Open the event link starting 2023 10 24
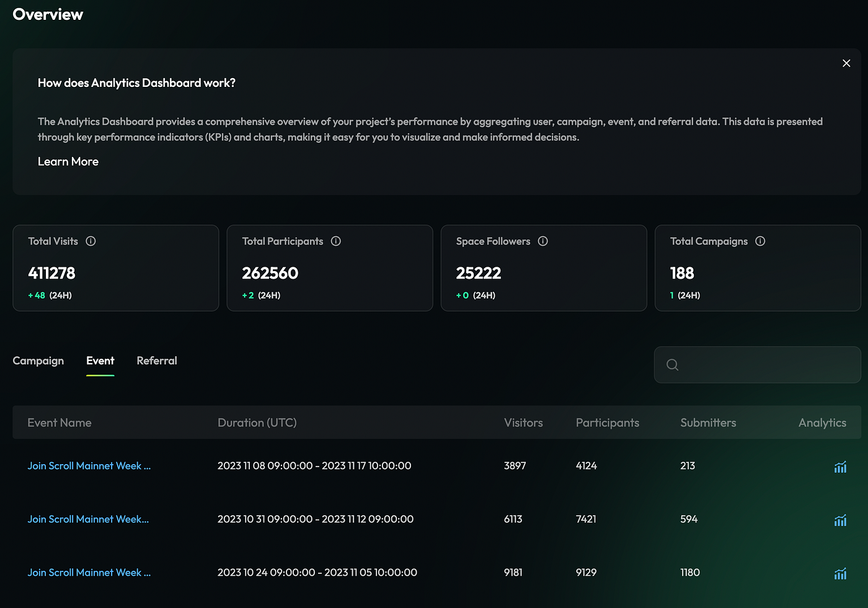The width and height of the screenshot is (868, 608). (89, 573)
